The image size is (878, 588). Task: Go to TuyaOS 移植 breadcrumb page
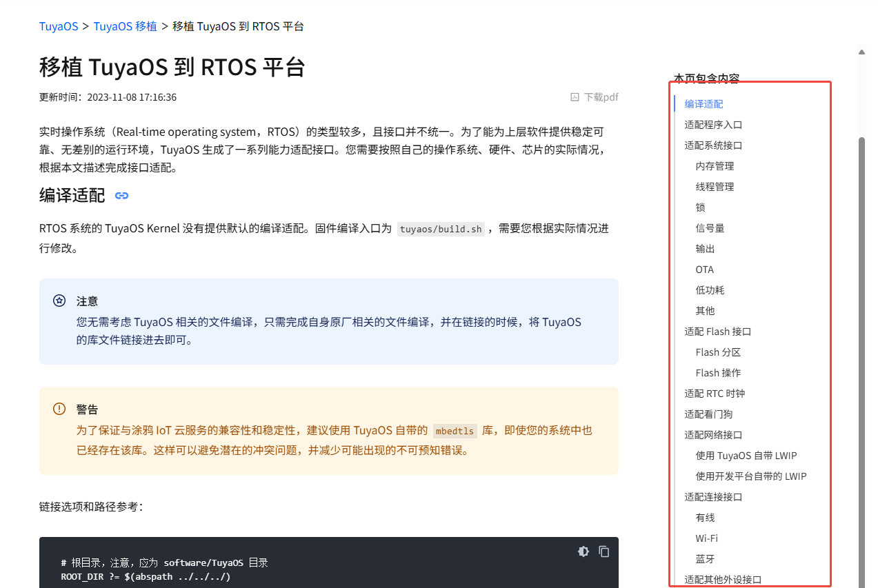pos(125,26)
